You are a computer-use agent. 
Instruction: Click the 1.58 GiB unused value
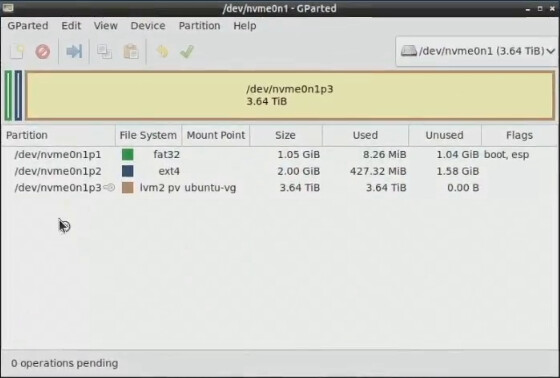click(458, 171)
